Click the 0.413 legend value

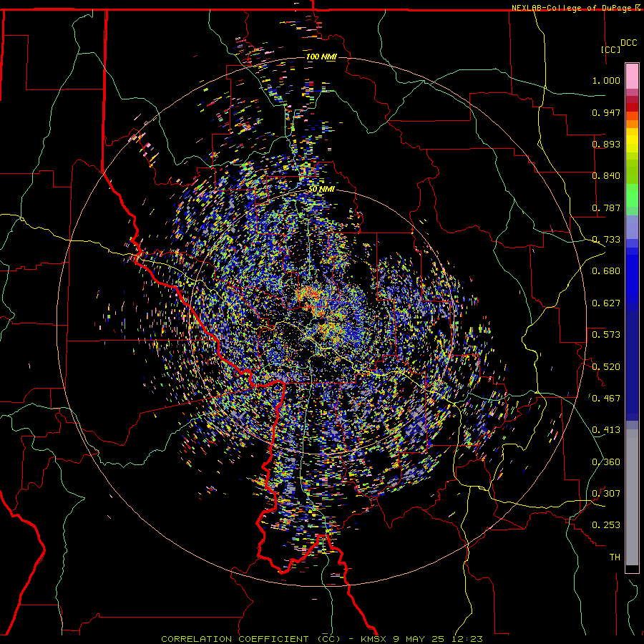(606, 430)
